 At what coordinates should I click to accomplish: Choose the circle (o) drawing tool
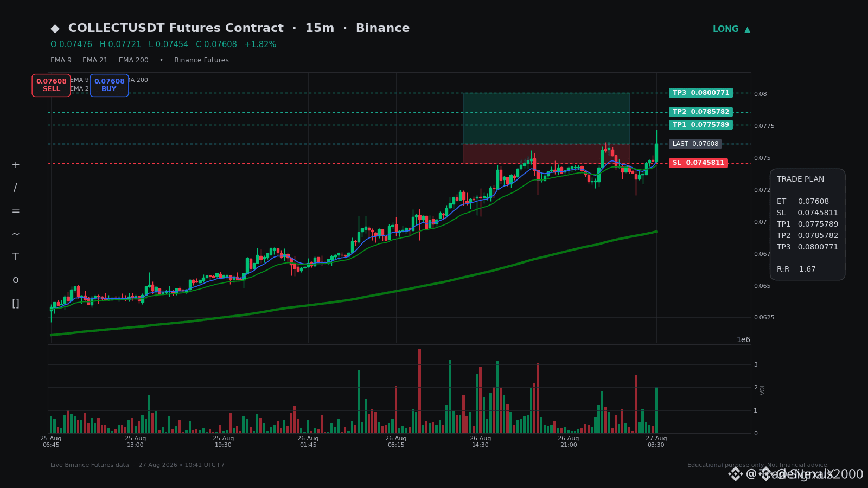(16, 280)
